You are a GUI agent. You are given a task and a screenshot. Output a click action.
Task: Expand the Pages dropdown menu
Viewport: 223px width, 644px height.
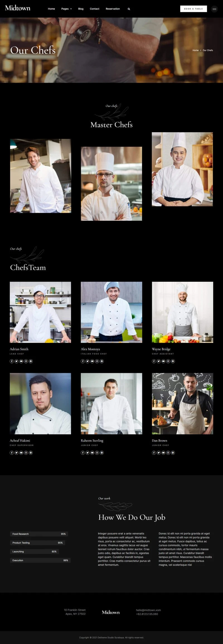tap(67, 9)
